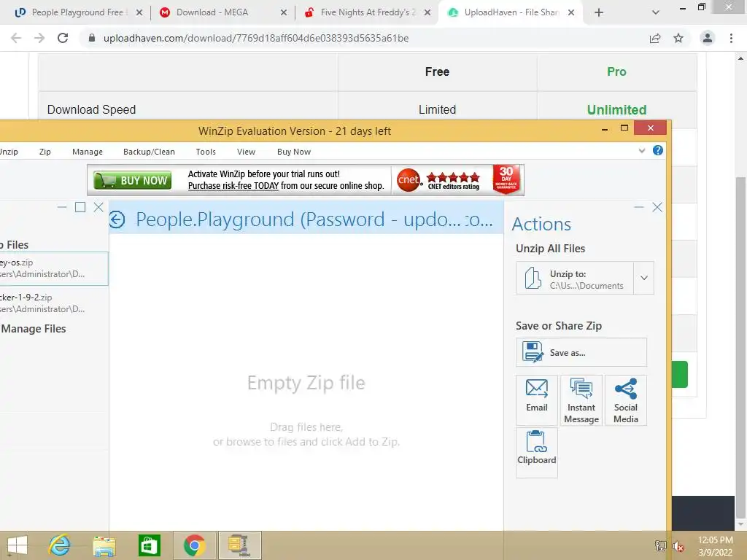Viewport: 747px width, 560px height.
Task: Close the UploadHaven browser tab
Action: (x=571, y=13)
